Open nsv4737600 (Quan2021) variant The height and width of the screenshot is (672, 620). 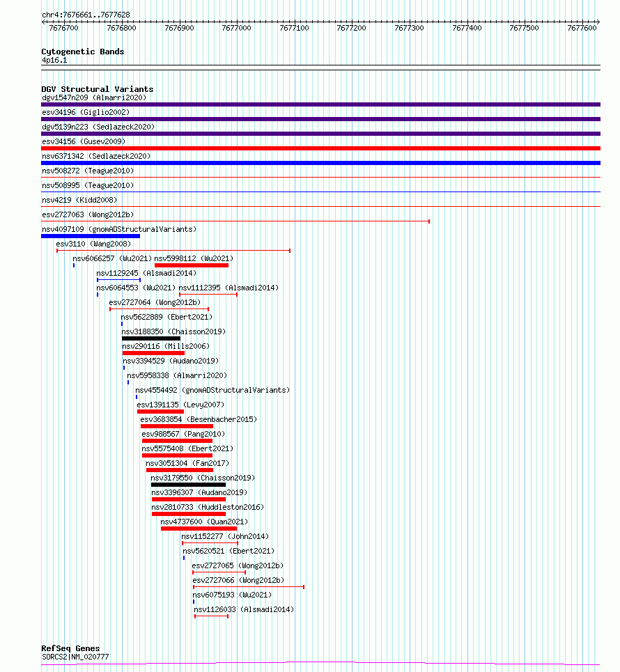click(204, 522)
